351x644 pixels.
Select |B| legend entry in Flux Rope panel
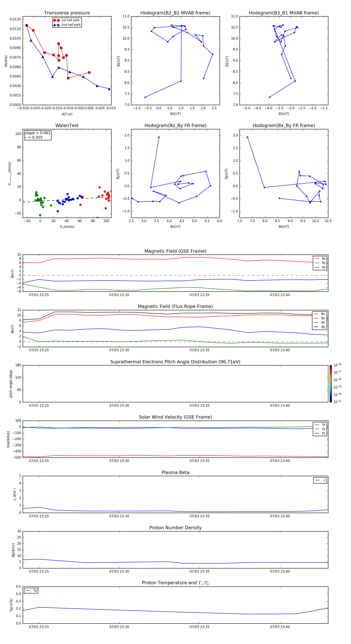tap(320, 327)
